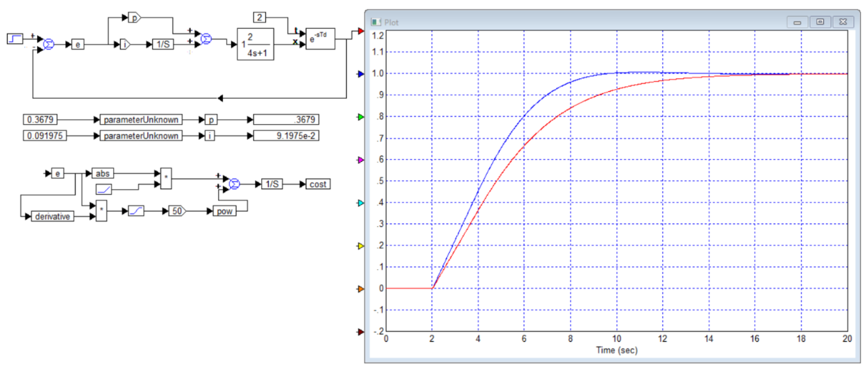Select the 2/(4s+1) transfer function block

point(255,44)
